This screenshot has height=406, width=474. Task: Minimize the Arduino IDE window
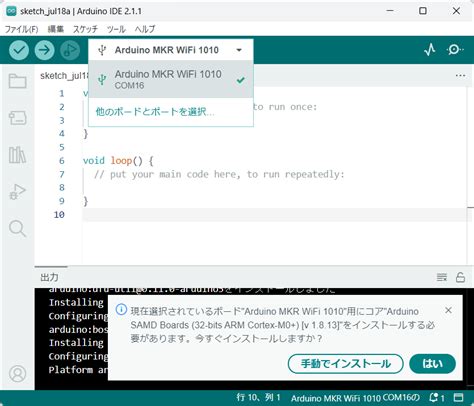coord(390,11)
